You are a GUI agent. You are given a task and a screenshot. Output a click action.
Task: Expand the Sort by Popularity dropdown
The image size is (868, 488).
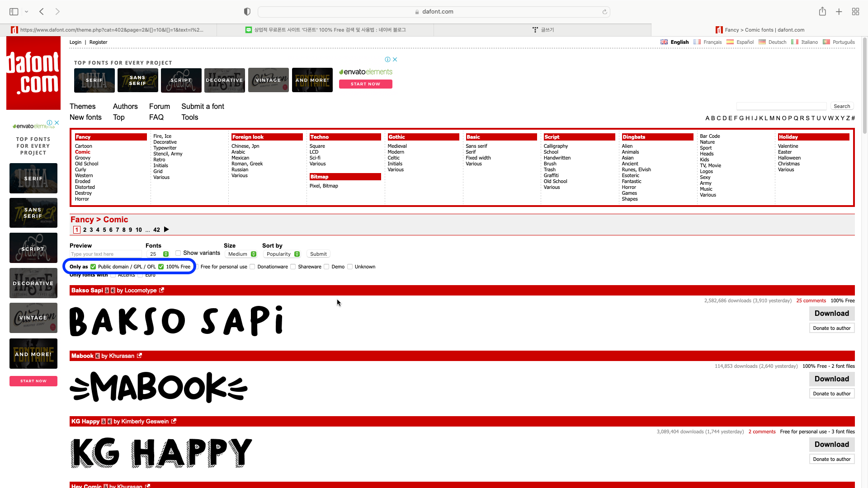click(x=283, y=254)
